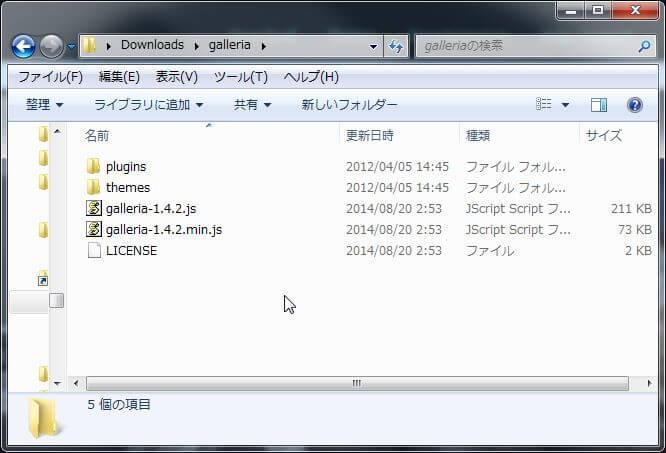This screenshot has height=453, width=666.
Task: Select the plugins folder icon
Action: click(94, 166)
